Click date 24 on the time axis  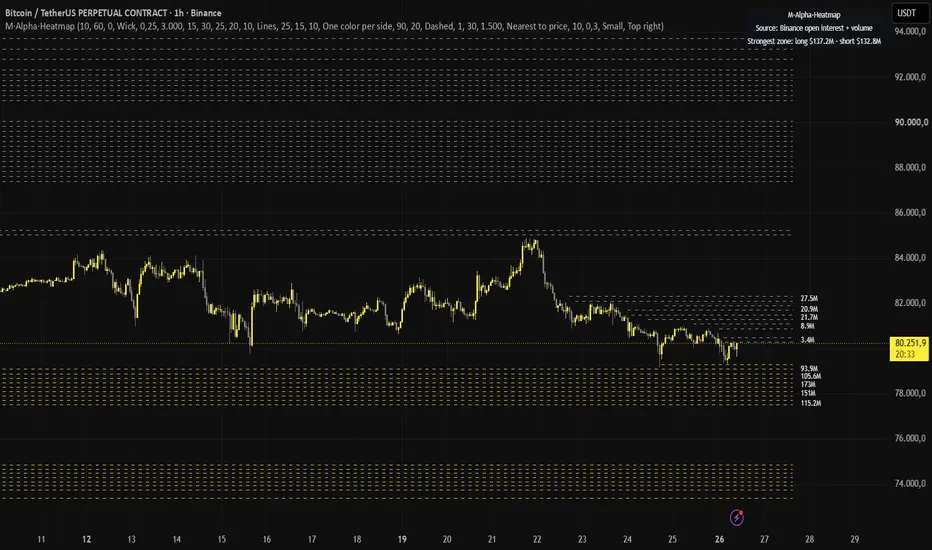coord(627,539)
